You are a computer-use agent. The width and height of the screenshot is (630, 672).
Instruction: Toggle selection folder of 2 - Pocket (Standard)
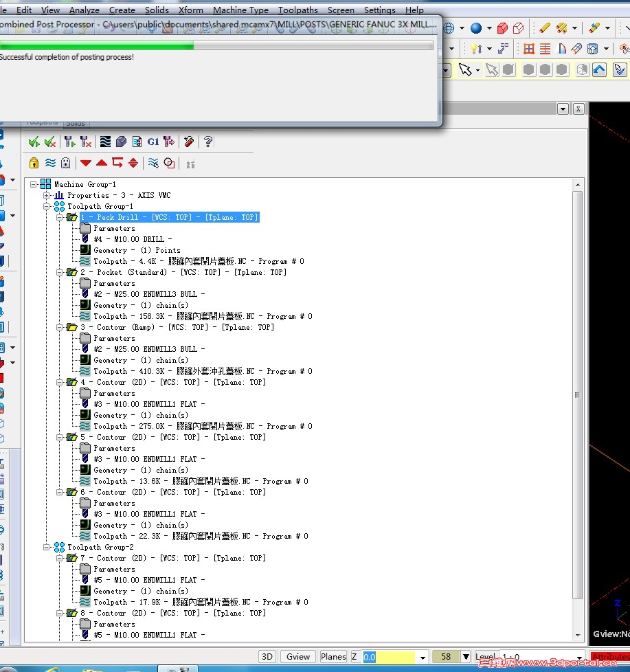tap(72, 272)
